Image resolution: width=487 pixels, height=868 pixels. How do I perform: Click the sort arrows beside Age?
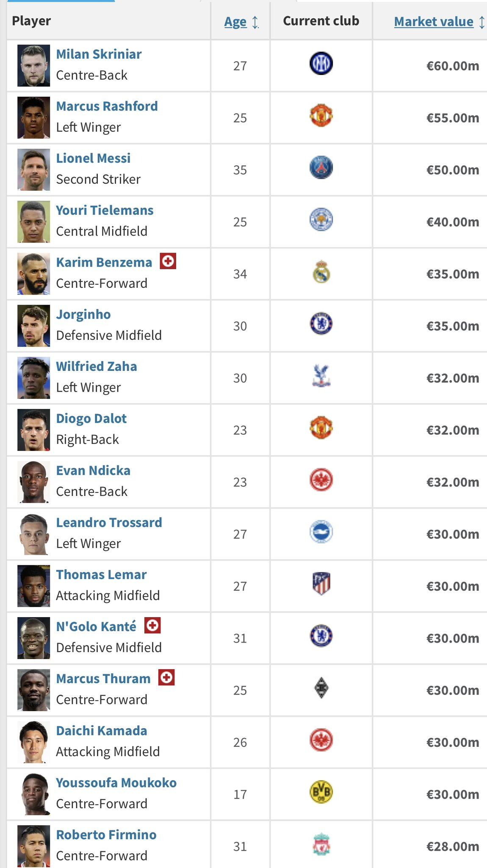pyautogui.click(x=255, y=22)
